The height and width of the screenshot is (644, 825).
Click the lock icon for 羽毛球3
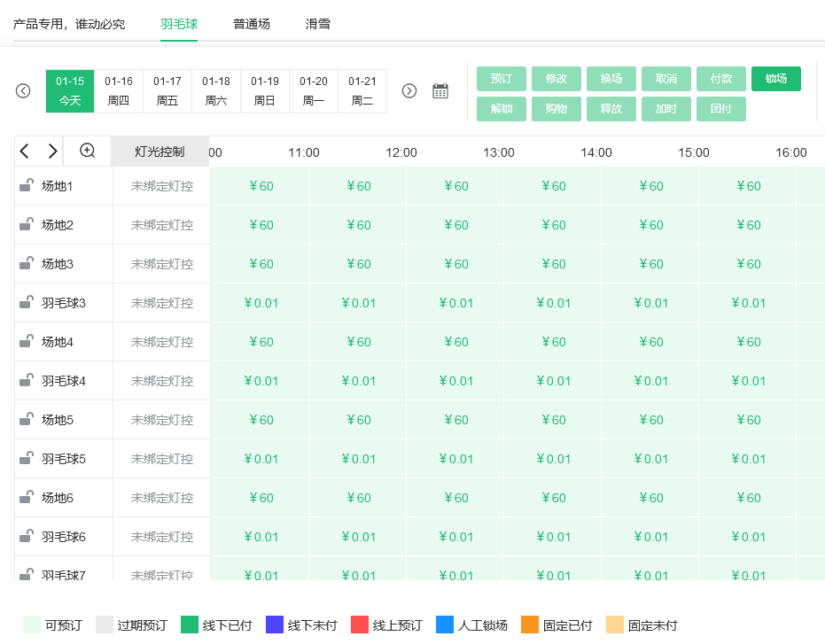point(27,303)
